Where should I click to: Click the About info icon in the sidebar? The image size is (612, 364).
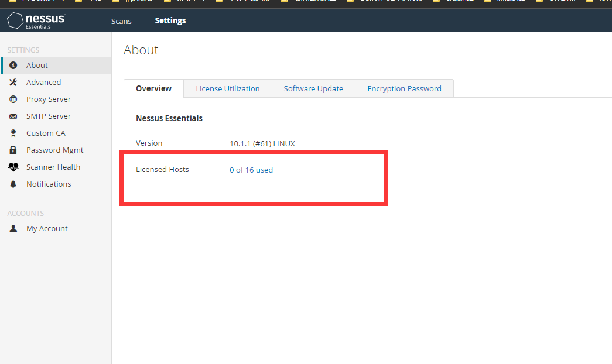pyautogui.click(x=13, y=65)
